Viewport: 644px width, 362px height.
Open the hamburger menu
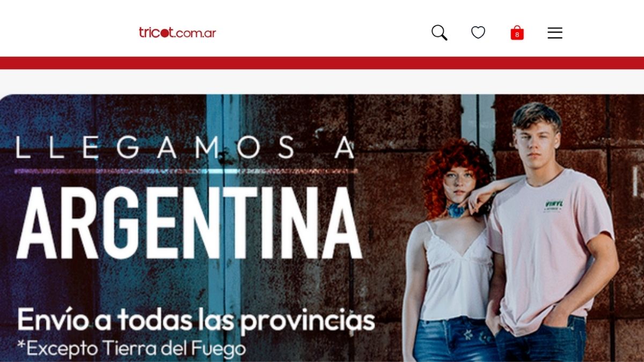point(555,33)
